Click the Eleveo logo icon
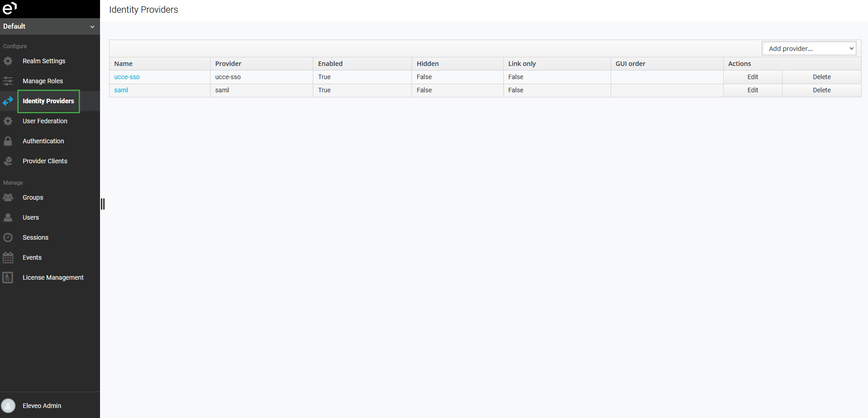Screen dimensions: 868x418 click(x=10, y=8)
